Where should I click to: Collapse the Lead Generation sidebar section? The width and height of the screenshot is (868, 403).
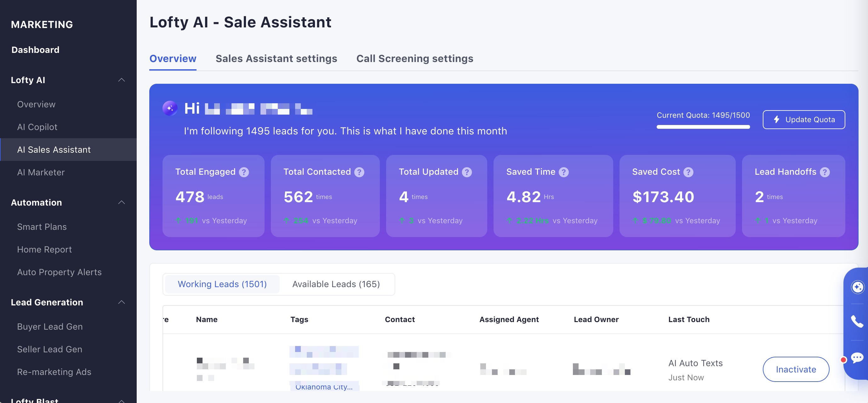pyautogui.click(x=122, y=302)
